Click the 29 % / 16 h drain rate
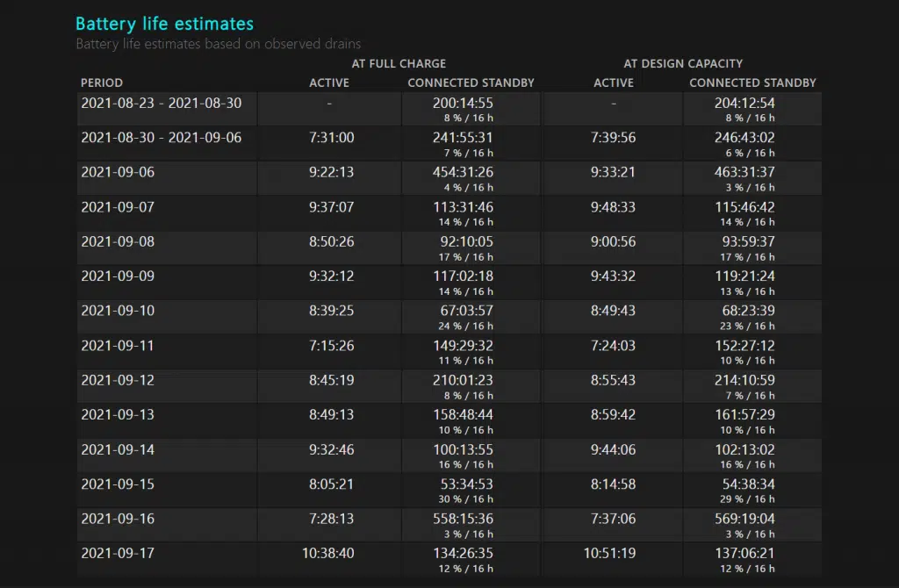The image size is (899, 588). pos(747,499)
